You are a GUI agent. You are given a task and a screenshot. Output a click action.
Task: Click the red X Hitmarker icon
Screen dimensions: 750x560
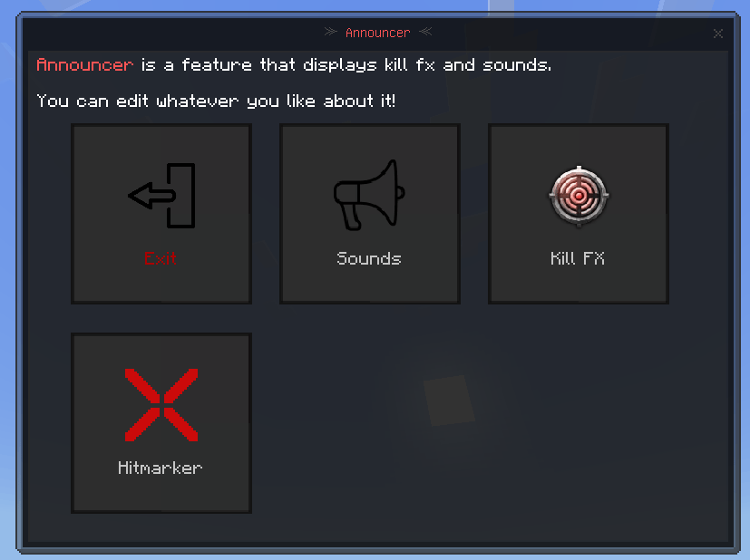(x=161, y=405)
